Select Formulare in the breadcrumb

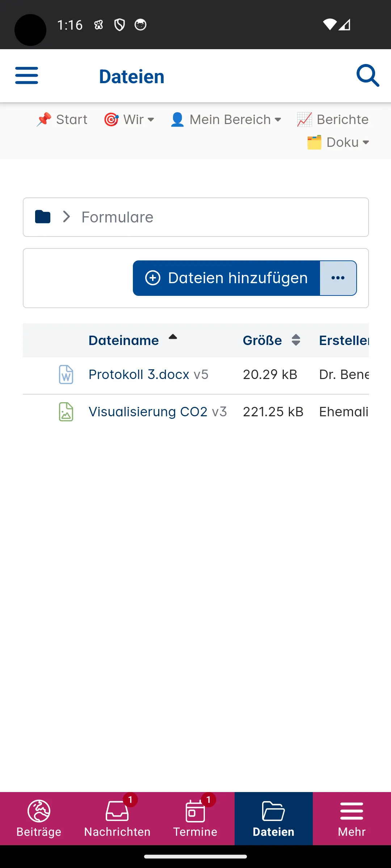117,217
